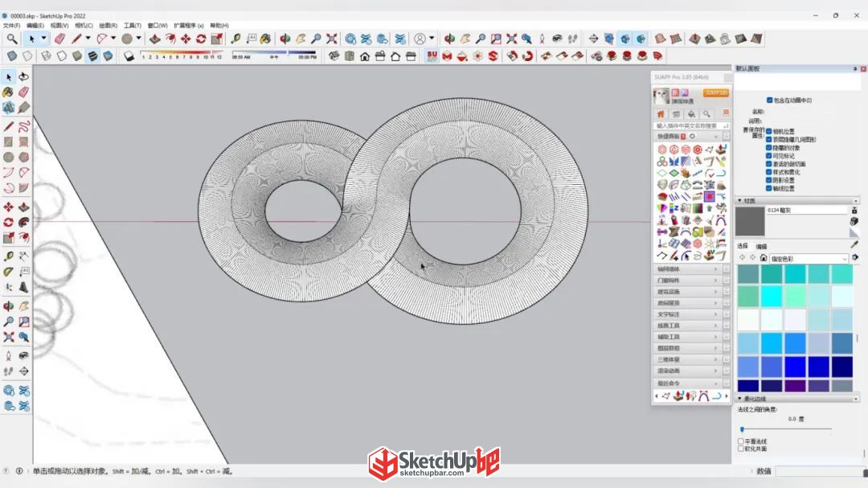
Task: Open the 文件(F) menu
Action: (11, 26)
